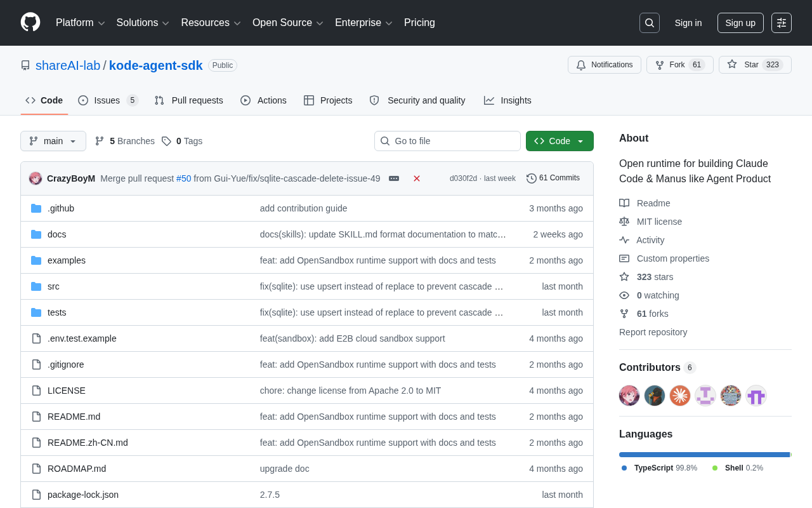812x508 pixels.
Task: Open the shareAI-lab owner link
Action: pos(68,65)
